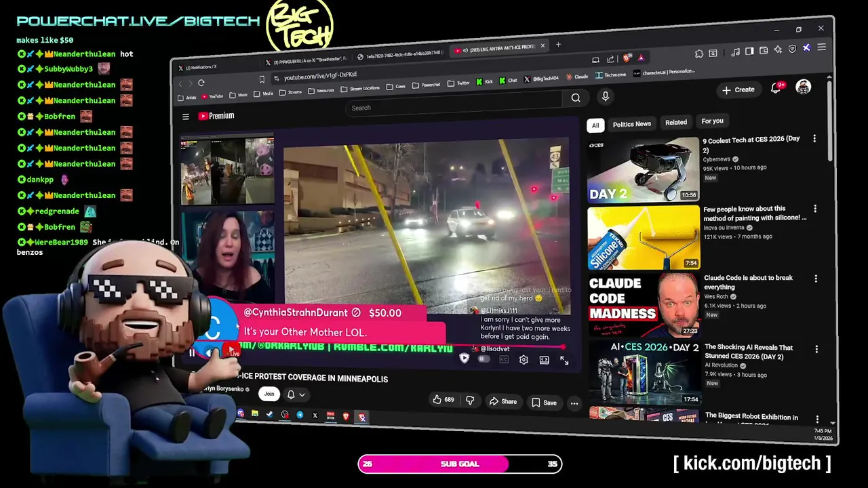Toggle closed captions CC on the video
The width and height of the screenshot is (868, 488).
pos(504,359)
